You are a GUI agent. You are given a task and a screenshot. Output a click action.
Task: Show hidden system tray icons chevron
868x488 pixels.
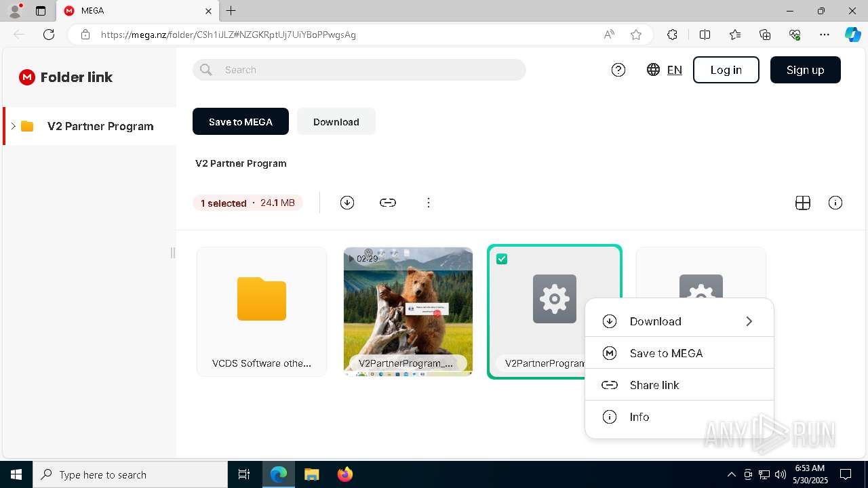[x=731, y=474]
